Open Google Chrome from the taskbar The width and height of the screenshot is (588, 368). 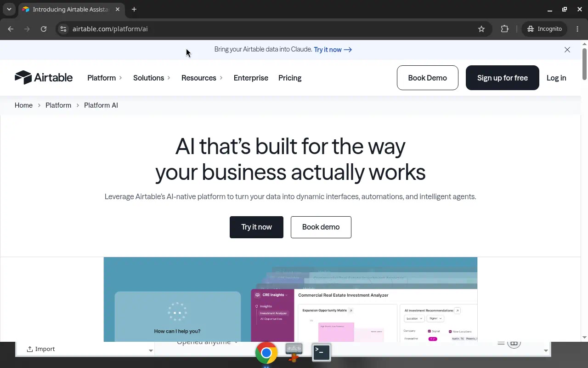click(x=266, y=353)
